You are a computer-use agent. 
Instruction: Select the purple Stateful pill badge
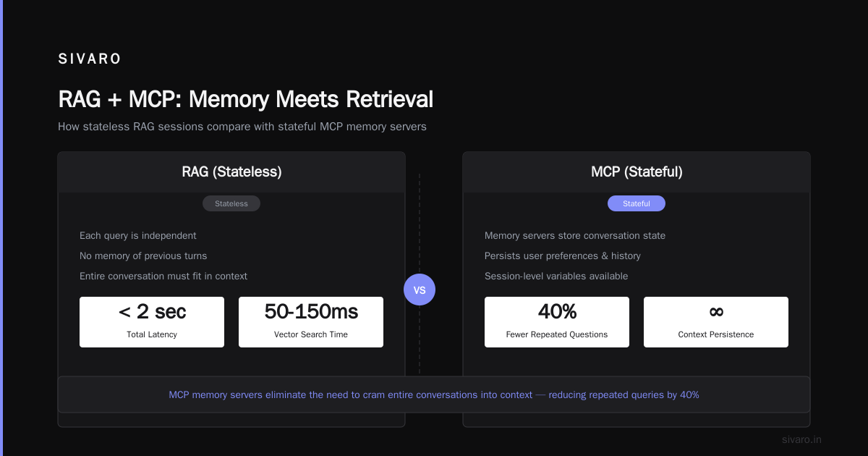(637, 203)
